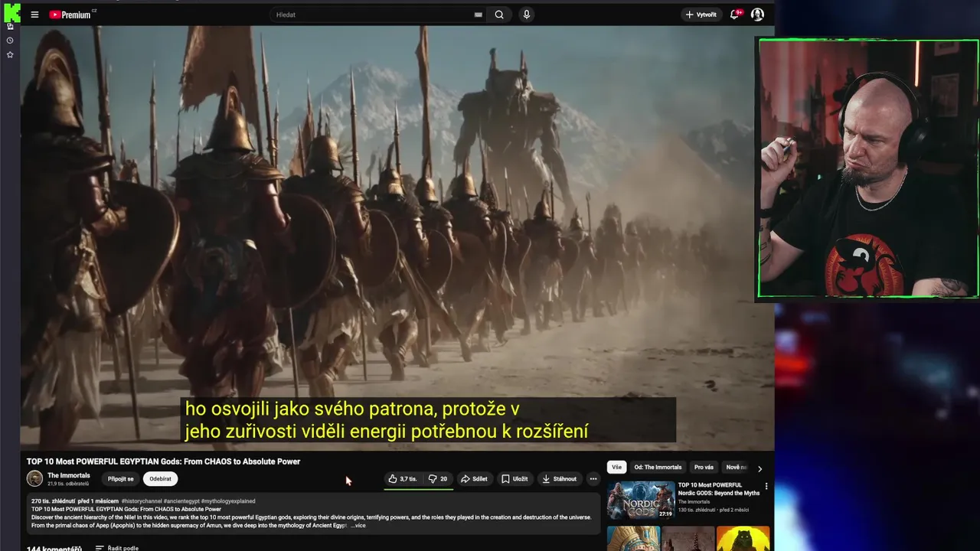Image resolution: width=980 pixels, height=551 pixels.
Task: Click the Uložit save button
Action: [x=514, y=479]
